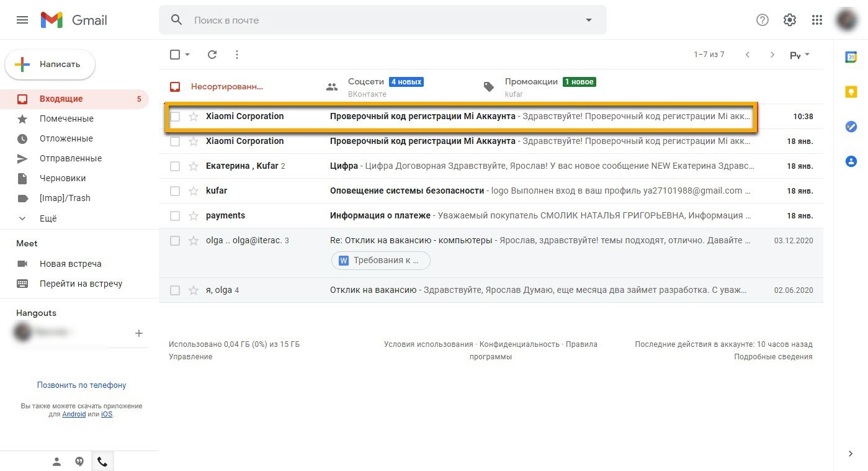Viewport: 868px width, 471px height.
Task: Expand search options dropdown arrow
Action: pyautogui.click(x=588, y=20)
